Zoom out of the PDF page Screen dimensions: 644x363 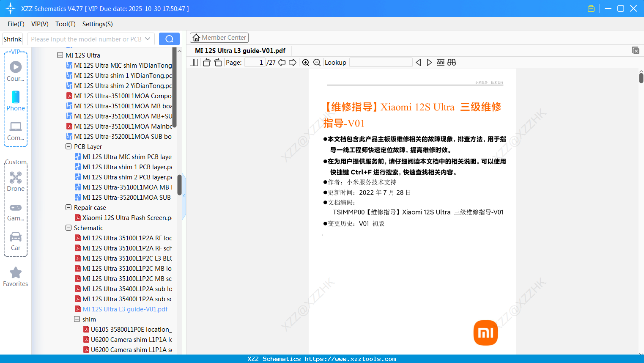click(x=316, y=62)
